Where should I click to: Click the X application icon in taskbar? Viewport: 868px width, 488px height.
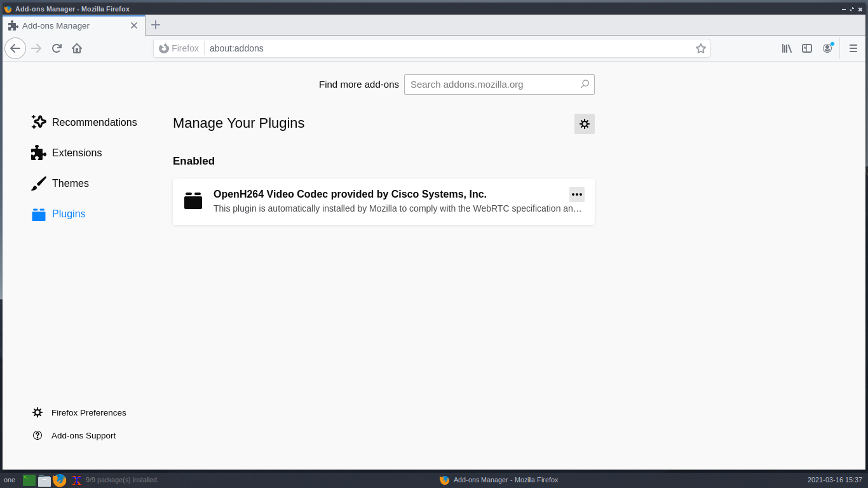pyautogui.click(x=77, y=480)
